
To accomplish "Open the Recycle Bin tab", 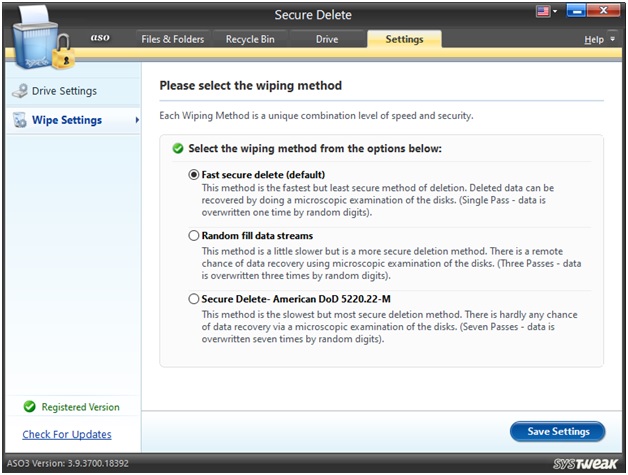I will tap(251, 39).
